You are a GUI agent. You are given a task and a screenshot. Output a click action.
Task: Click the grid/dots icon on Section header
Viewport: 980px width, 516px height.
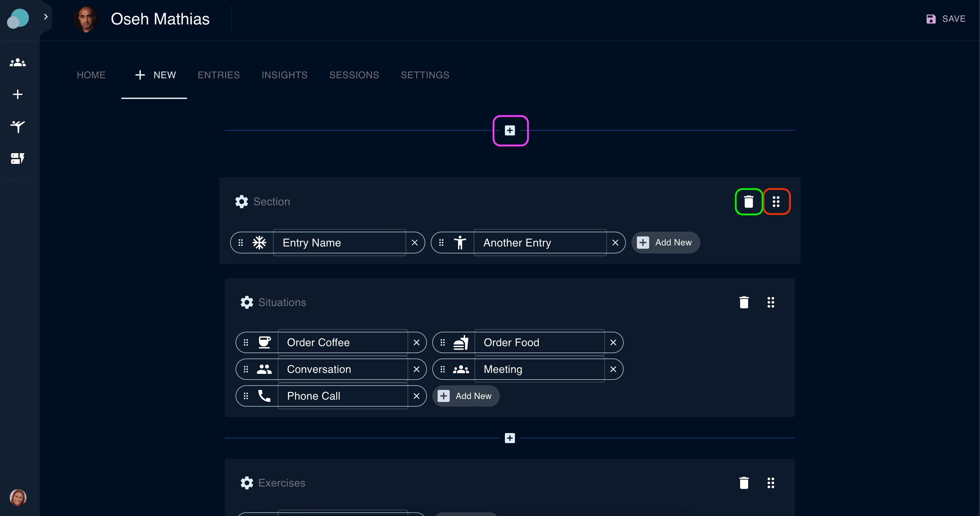(776, 202)
